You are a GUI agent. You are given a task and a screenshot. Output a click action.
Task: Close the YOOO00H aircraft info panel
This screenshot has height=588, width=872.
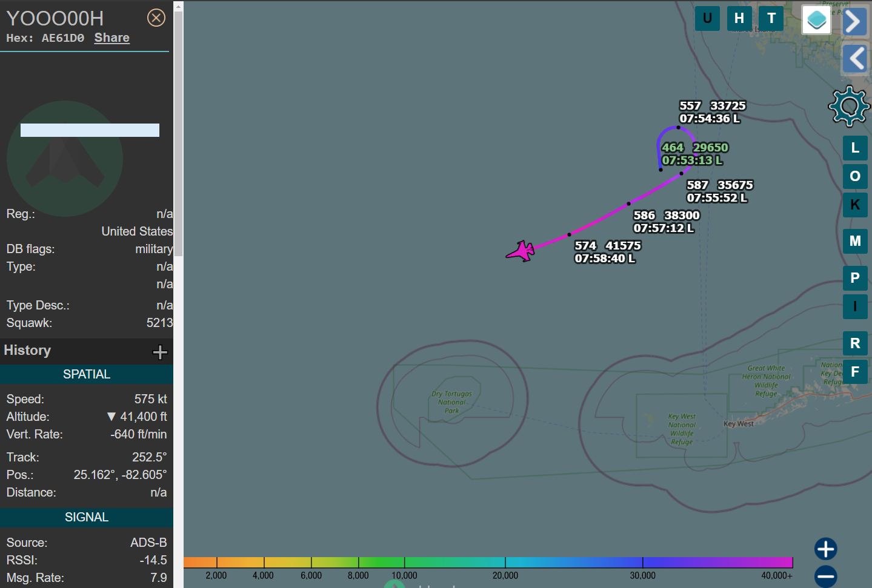pyautogui.click(x=156, y=18)
